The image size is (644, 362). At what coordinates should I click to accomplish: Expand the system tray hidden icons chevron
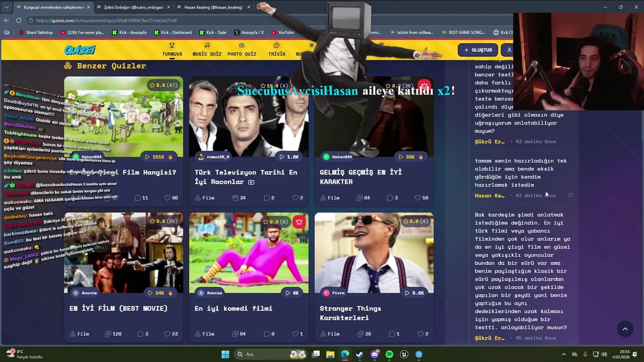[x=563, y=354]
